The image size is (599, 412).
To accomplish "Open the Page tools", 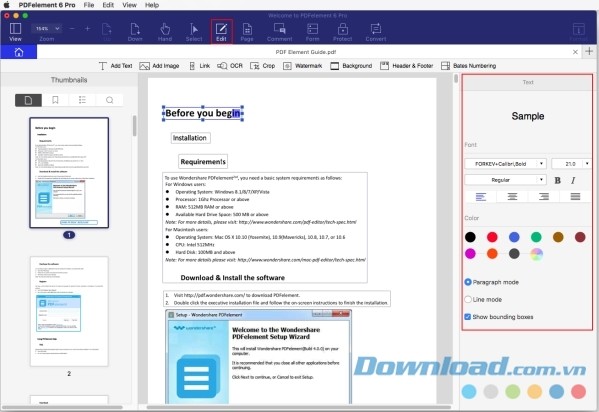I will tap(247, 32).
